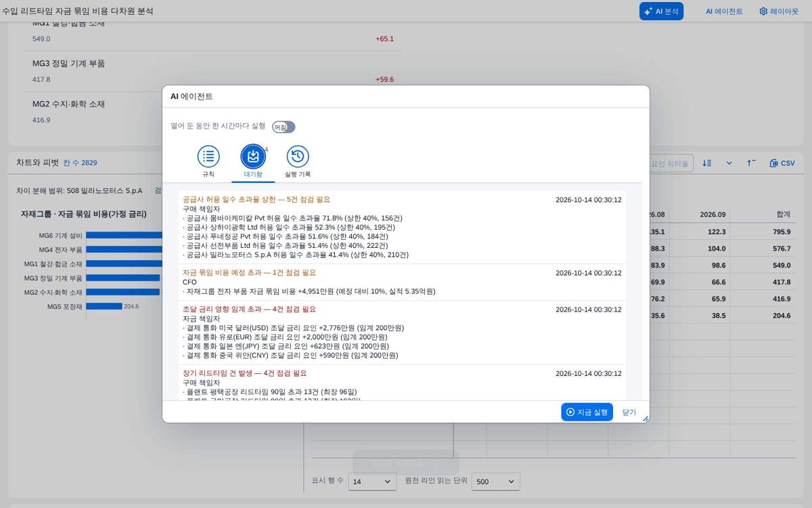Click the 지금 실행 run now button

point(587,412)
